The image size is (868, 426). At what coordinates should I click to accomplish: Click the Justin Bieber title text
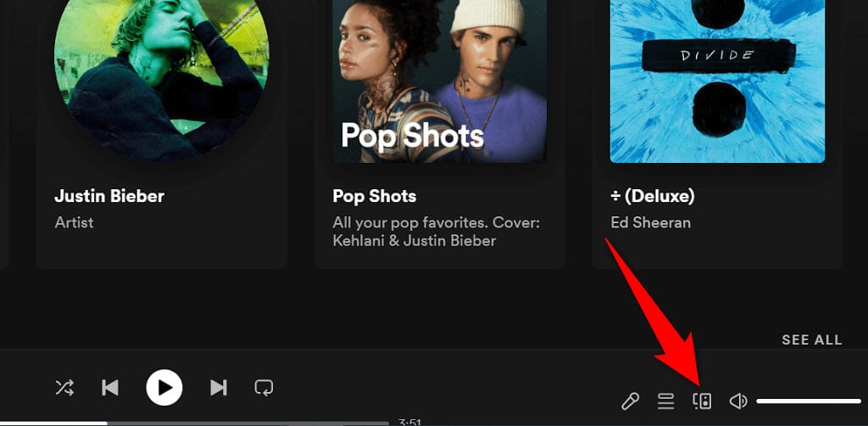click(109, 196)
